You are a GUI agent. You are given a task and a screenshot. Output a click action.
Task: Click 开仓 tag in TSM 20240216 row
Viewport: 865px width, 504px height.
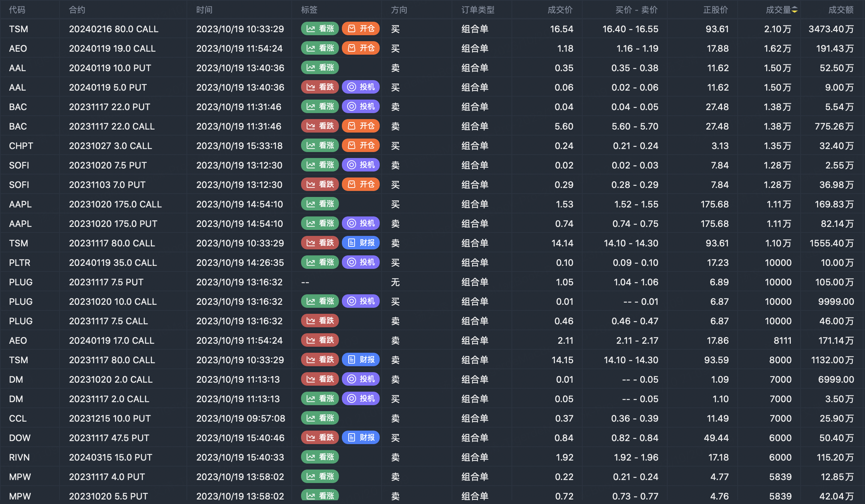click(x=361, y=29)
